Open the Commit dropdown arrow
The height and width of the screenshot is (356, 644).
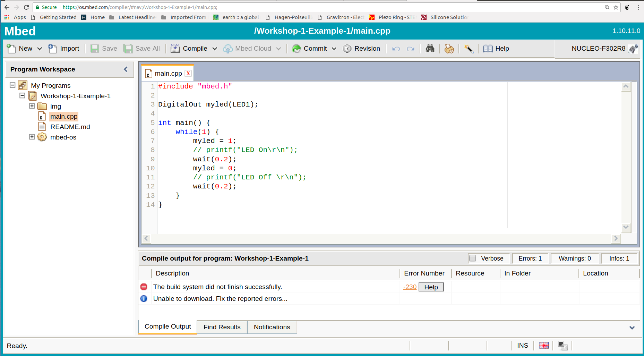pos(334,49)
